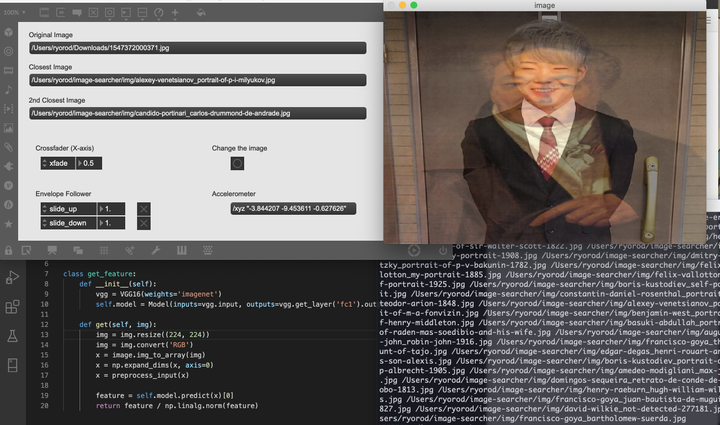Click code line 'x = preprocess_input(x)'
Image resolution: width=720 pixels, height=425 pixels.
[x=142, y=375]
